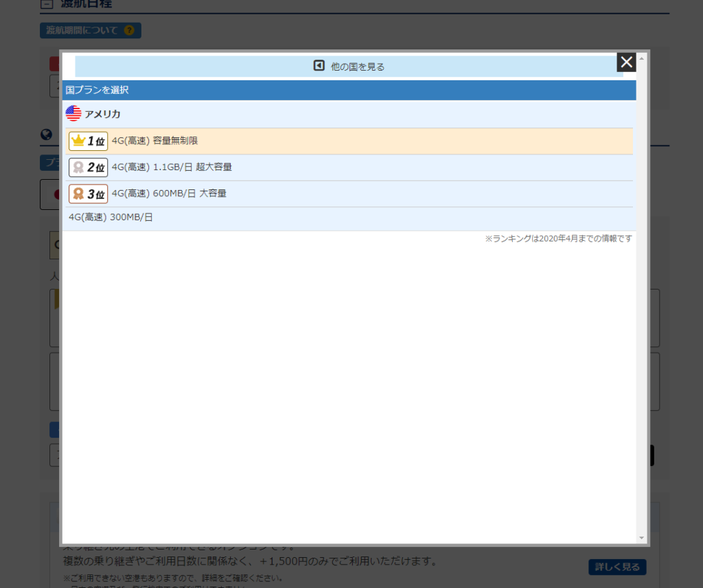The width and height of the screenshot is (703, 588).
Task: Click the アメリカ country label
Action: (x=103, y=114)
